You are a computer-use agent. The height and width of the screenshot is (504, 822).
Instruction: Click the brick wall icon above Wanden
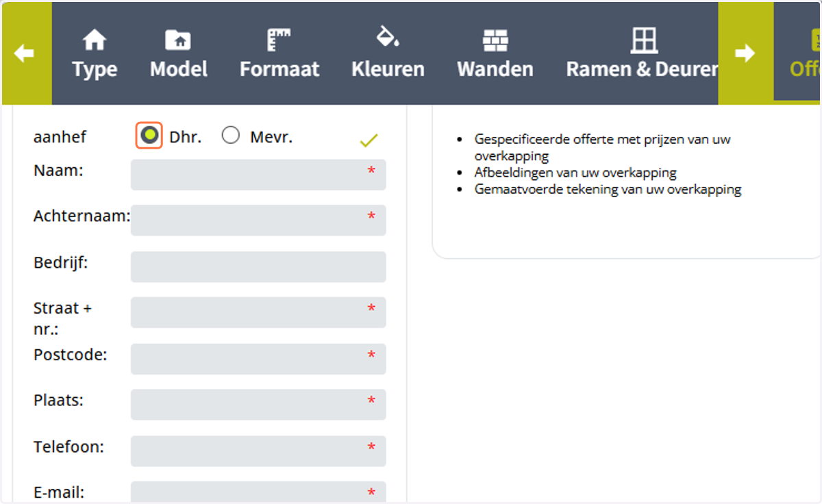[x=495, y=41]
